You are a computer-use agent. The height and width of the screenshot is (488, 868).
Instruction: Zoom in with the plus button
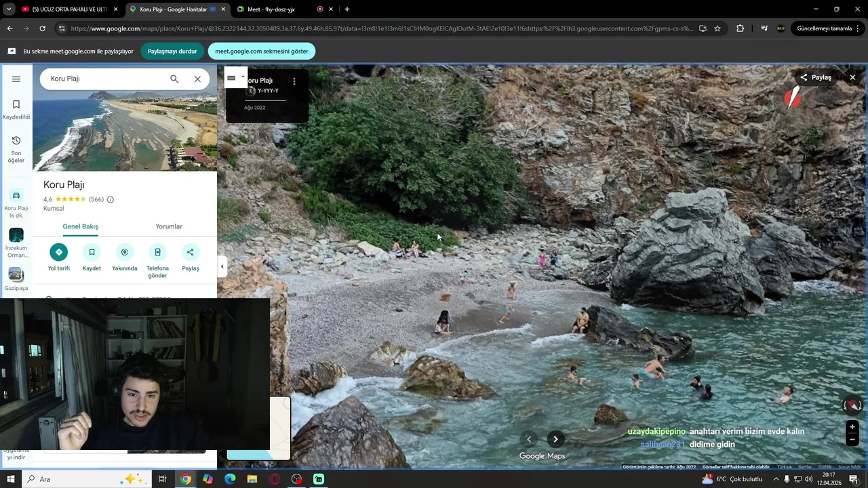852,427
